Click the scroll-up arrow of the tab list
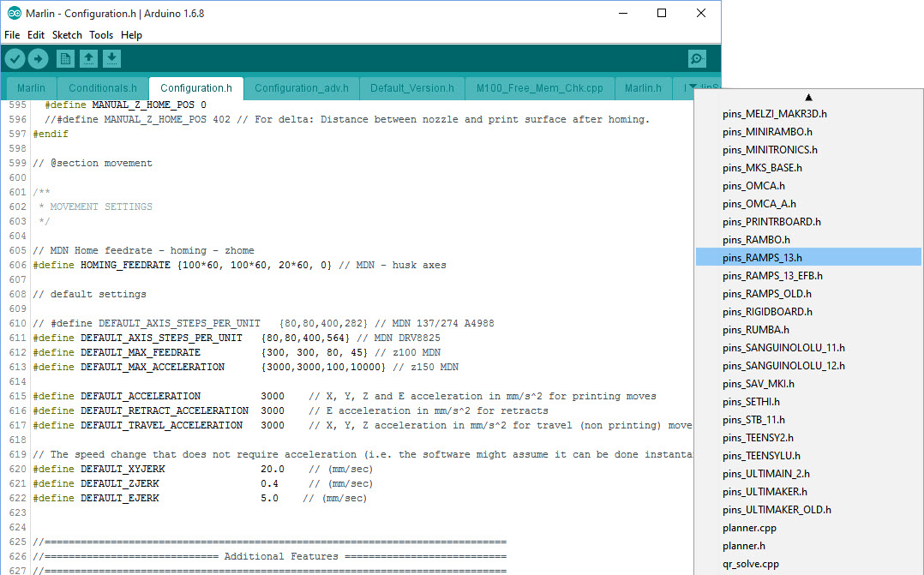The height and width of the screenshot is (575, 924). point(808,97)
